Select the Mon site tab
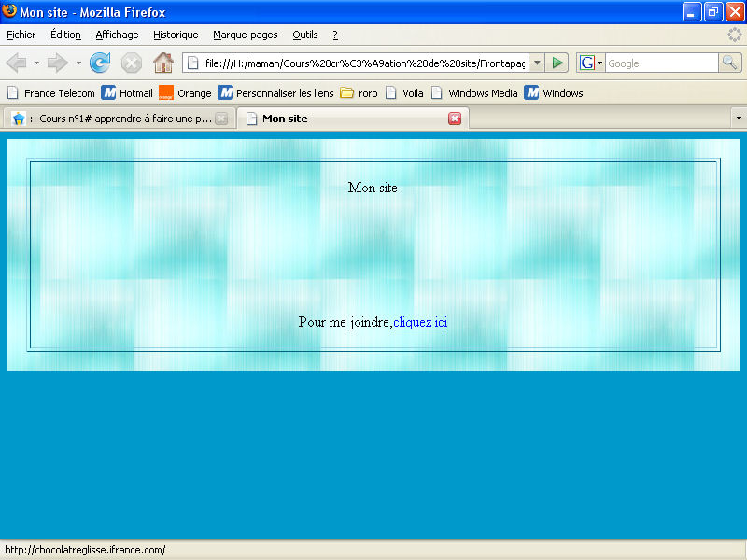This screenshot has height=560, width=747. click(x=353, y=119)
